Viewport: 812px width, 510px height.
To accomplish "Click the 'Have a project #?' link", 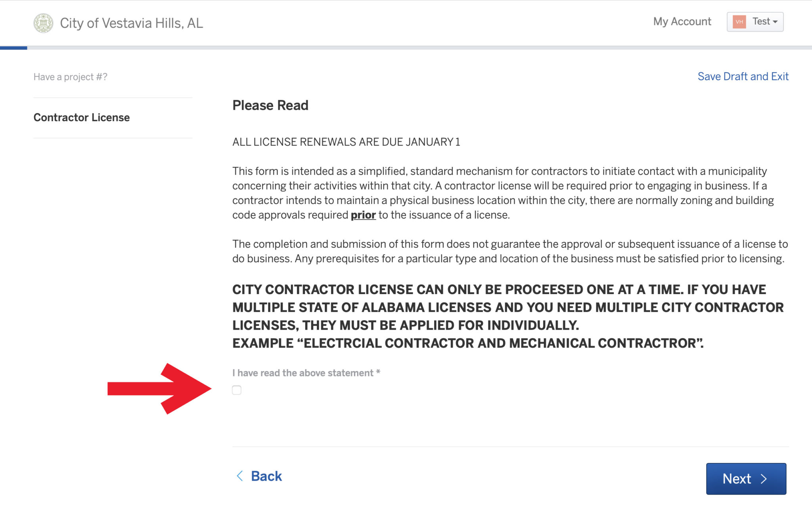I will coord(70,77).
